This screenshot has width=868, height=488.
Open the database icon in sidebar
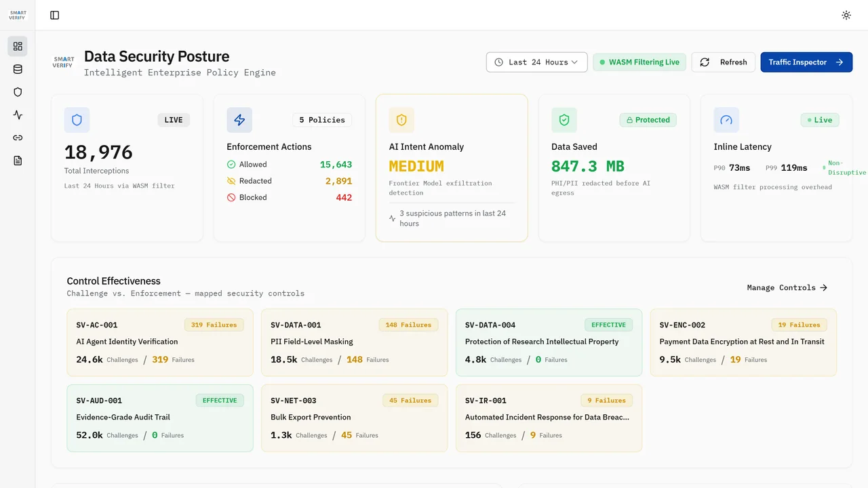18,69
